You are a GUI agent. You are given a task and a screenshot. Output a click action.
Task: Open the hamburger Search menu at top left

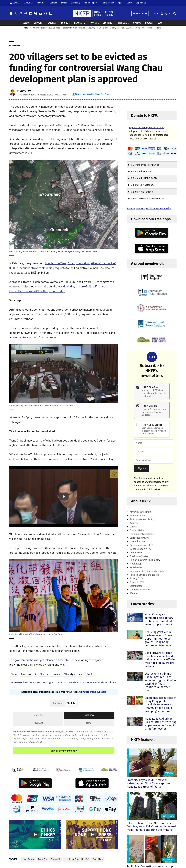point(15,3)
